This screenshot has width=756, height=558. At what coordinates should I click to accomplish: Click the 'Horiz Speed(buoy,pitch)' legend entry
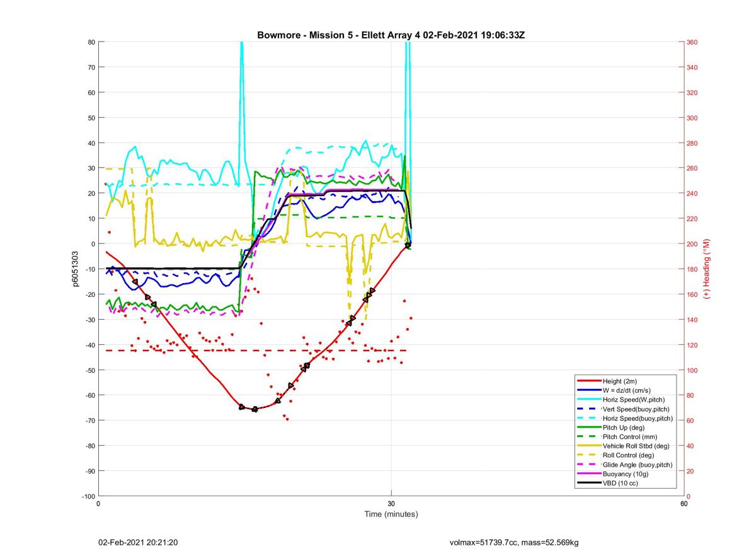click(625, 419)
